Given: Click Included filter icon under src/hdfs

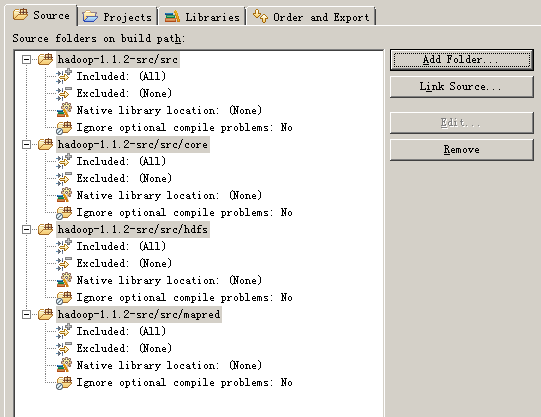Looking at the screenshot, I should click(64, 246).
